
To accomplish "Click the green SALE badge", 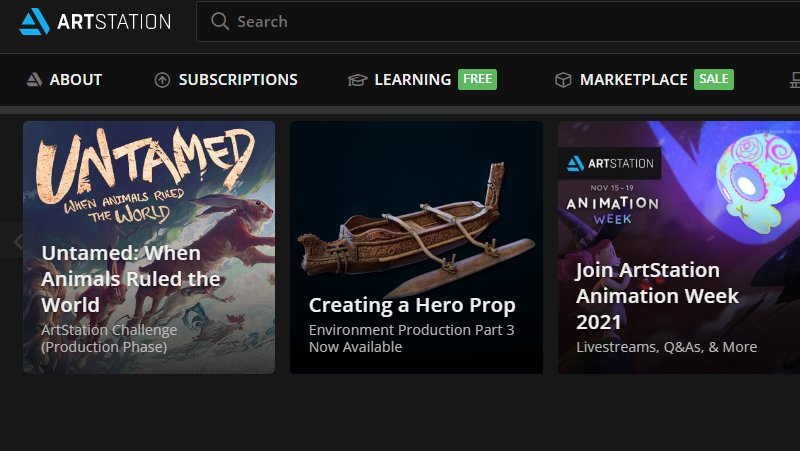I will pyautogui.click(x=714, y=79).
